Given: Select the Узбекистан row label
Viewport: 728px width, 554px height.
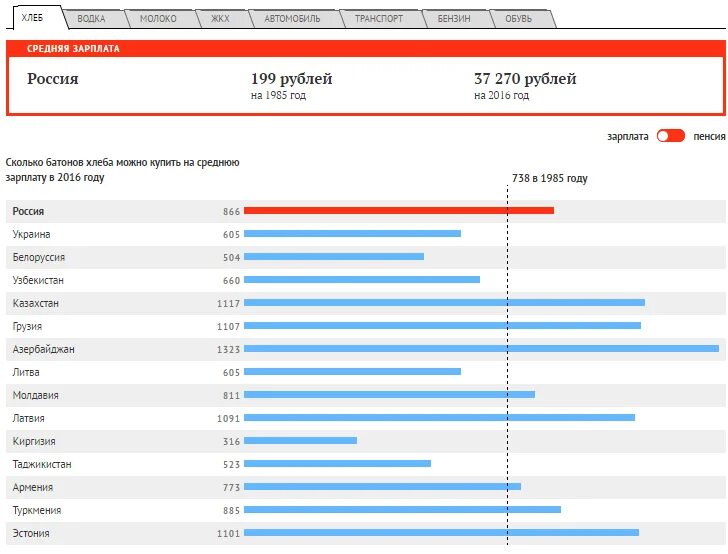Looking at the screenshot, I should point(38,280).
